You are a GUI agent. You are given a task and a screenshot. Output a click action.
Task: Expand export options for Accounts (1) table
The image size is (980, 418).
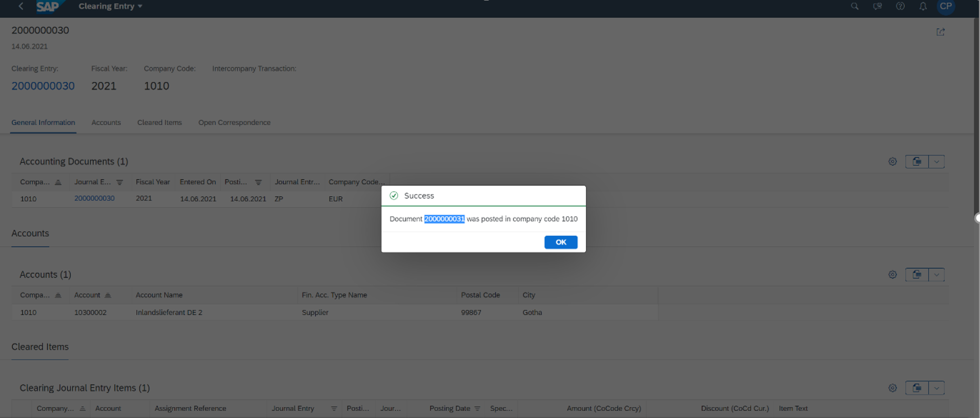point(936,275)
